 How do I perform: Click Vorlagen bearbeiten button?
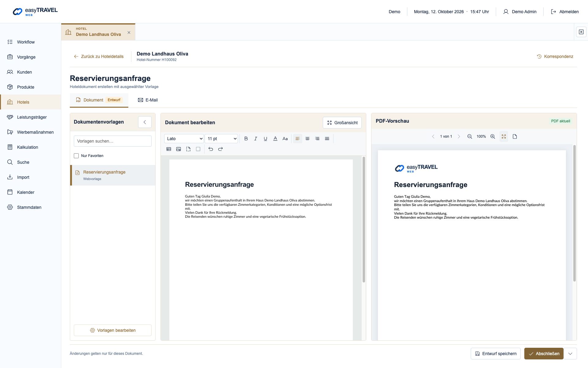point(113,330)
